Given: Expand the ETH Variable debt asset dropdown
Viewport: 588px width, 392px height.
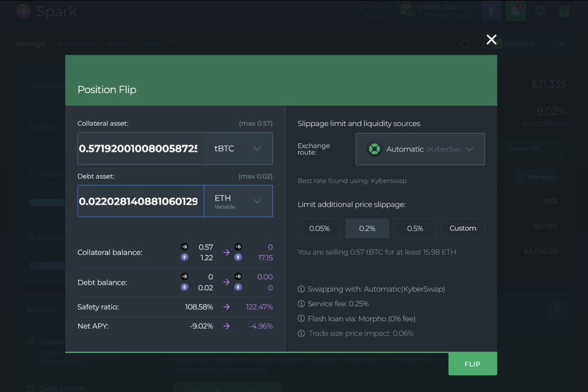Looking at the screenshot, I should [238, 201].
